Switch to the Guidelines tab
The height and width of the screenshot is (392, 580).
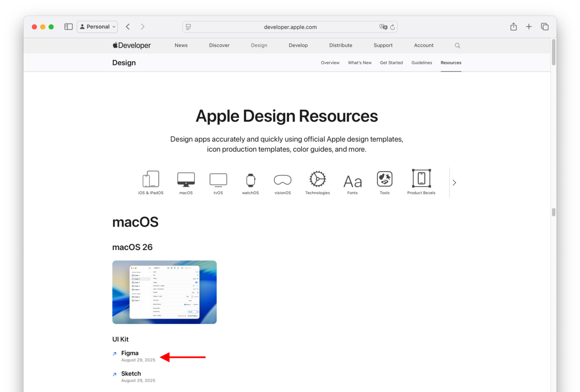point(421,62)
